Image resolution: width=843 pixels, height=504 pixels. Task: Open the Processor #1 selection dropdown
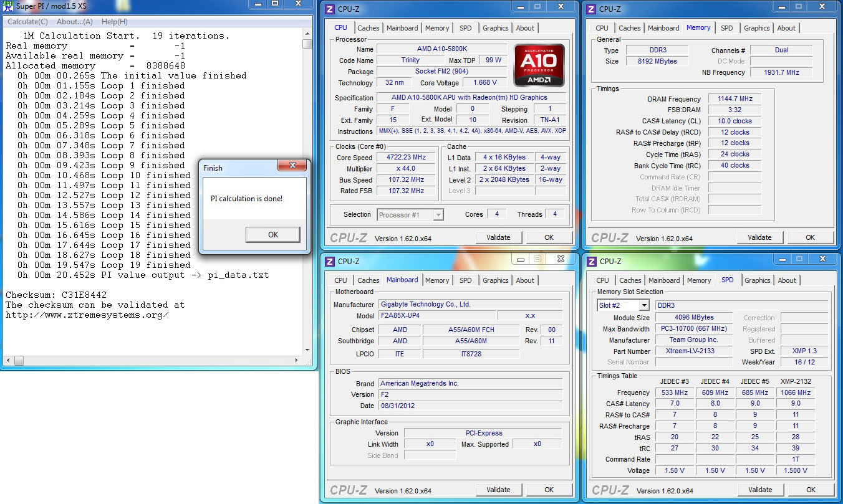tap(438, 215)
